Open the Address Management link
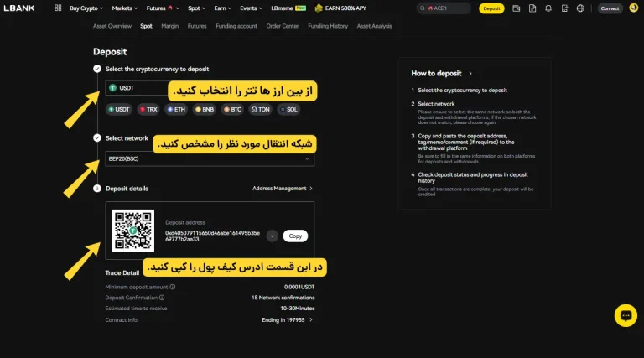 283,189
